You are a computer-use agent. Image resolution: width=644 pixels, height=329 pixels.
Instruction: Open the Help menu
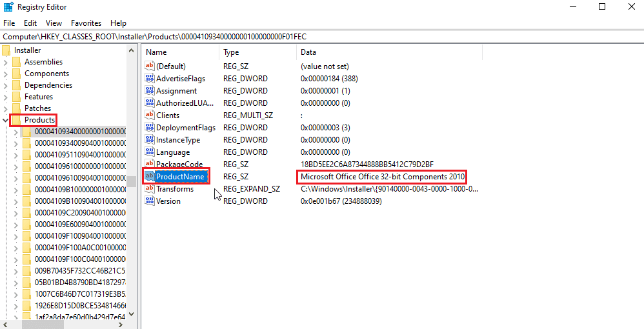119,23
